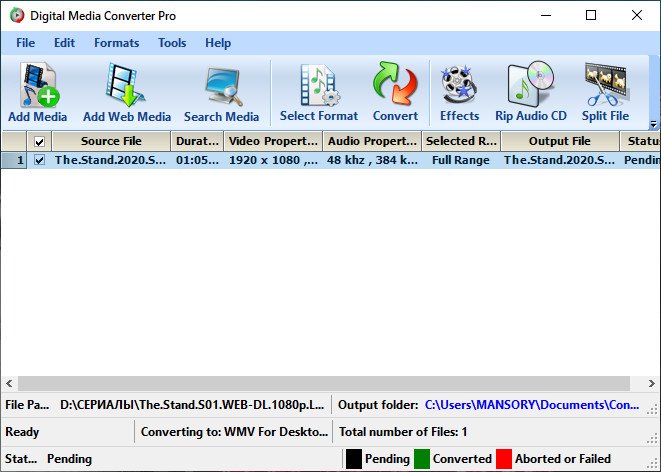Click the 'Converted' legend label
The height and width of the screenshot is (472, 661).
tap(462, 459)
